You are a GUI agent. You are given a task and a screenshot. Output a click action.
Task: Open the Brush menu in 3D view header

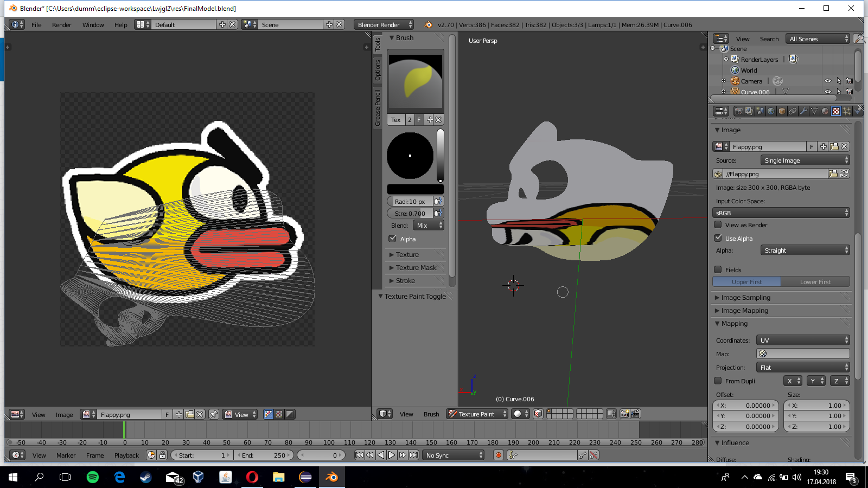pos(431,414)
